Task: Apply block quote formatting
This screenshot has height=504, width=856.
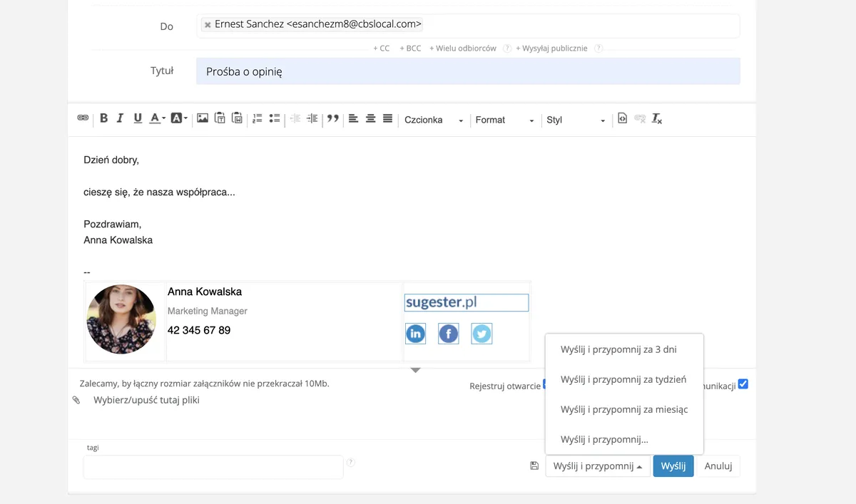Action: (x=332, y=118)
